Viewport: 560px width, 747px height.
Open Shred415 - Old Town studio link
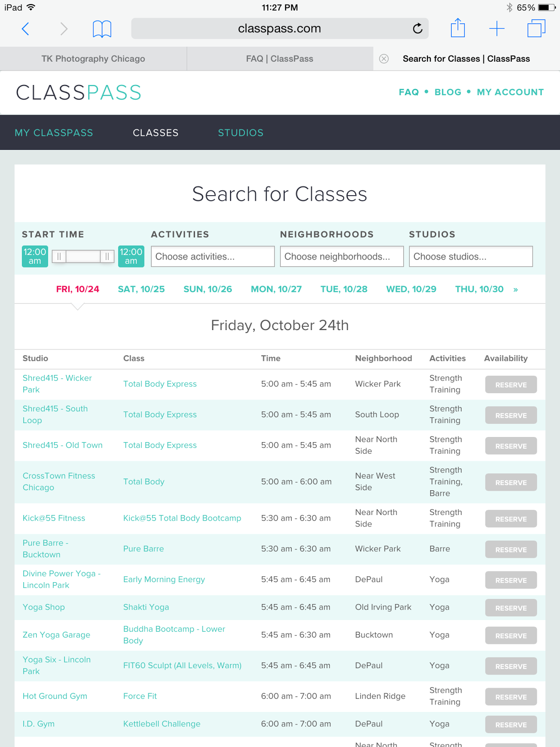tap(63, 445)
